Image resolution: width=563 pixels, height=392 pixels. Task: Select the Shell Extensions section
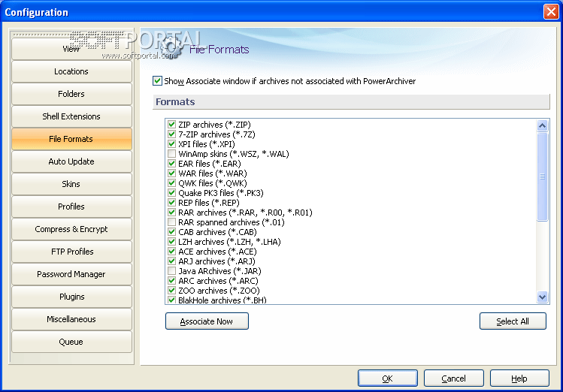(x=71, y=116)
